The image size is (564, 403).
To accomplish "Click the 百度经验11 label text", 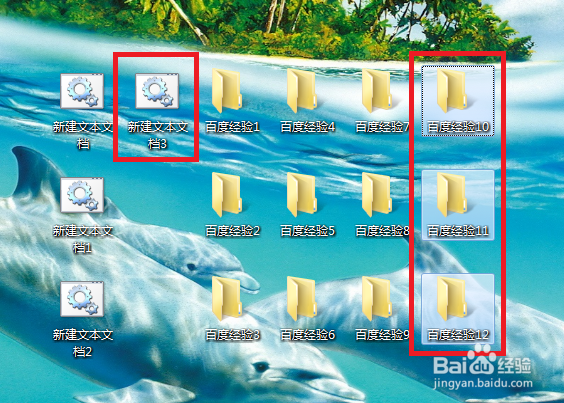I will pos(458,231).
